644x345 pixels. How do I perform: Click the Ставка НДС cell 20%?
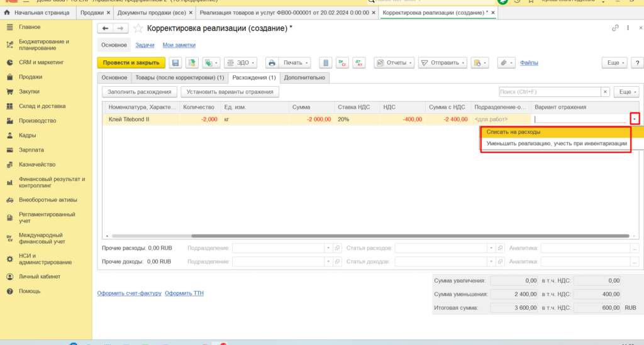[x=357, y=119]
